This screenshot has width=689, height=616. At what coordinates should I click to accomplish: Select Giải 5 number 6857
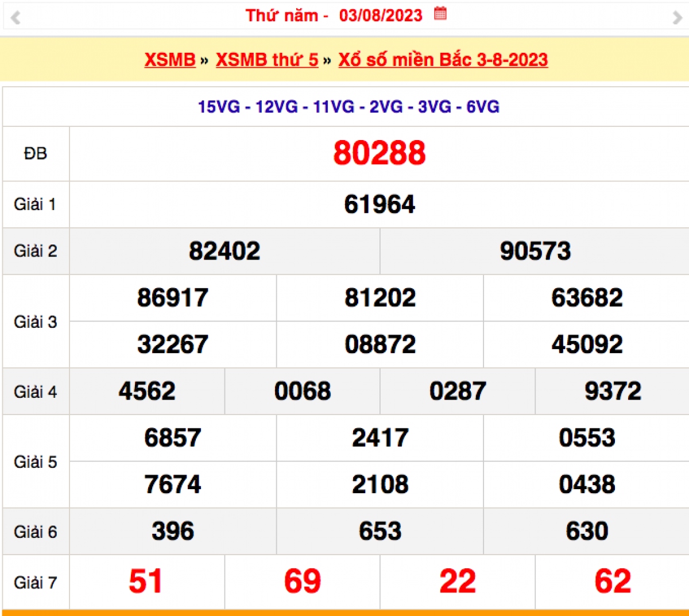pos(173,437)
